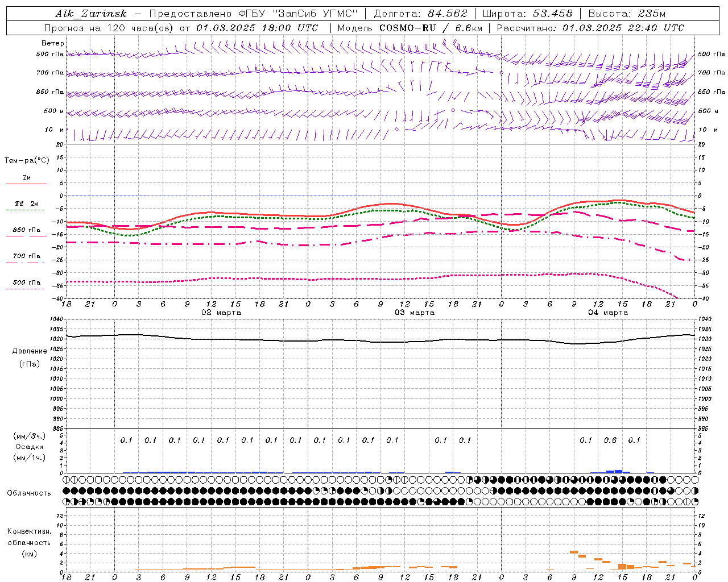Click the '10 м' wind level label on the left

(x=55, y=130)
